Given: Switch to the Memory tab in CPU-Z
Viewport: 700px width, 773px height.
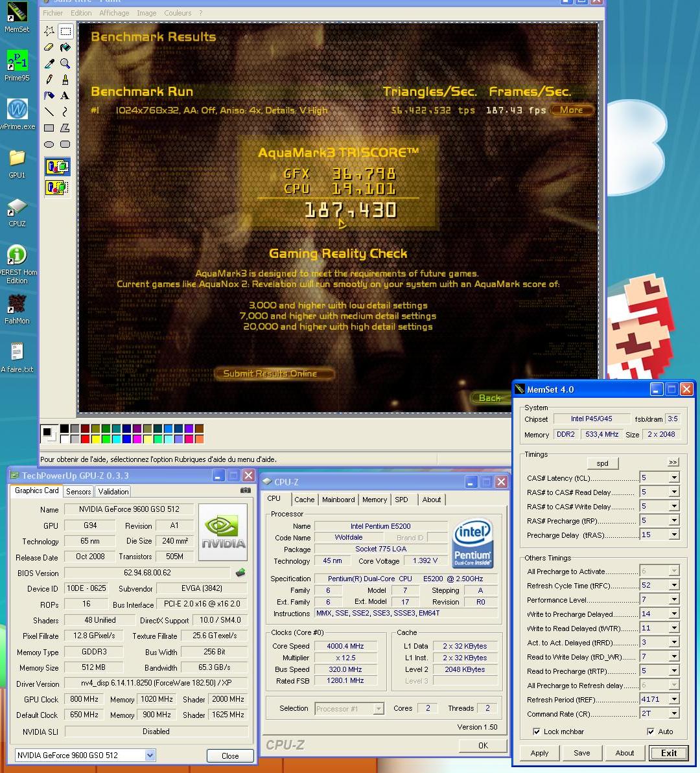Looking at the screenshot, I should pos(375,500).
